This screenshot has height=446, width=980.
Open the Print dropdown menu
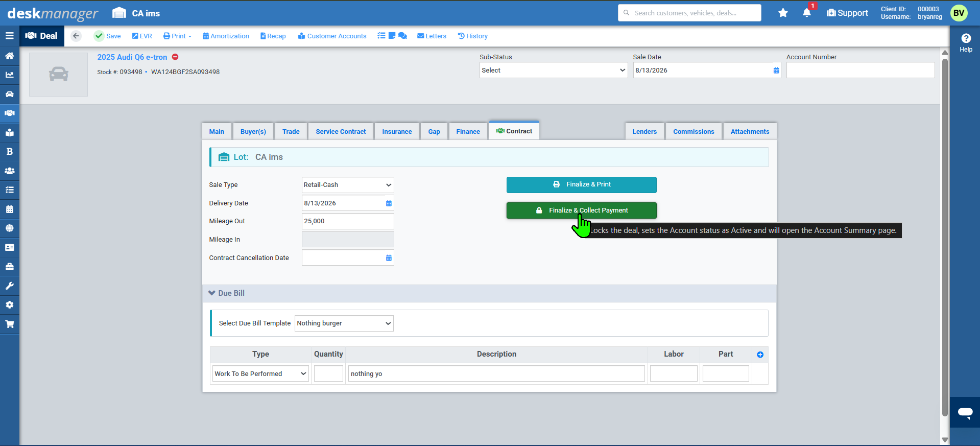(x=177, y=36)
